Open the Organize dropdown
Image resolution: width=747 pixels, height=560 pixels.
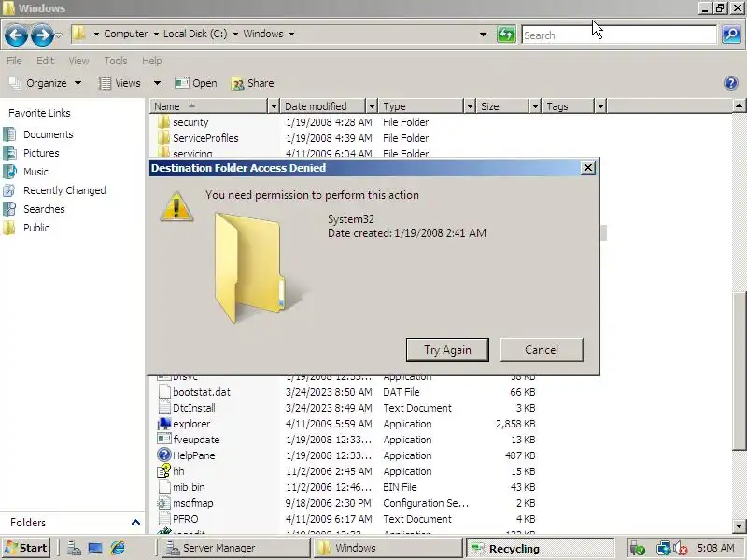tap(45, 83)
